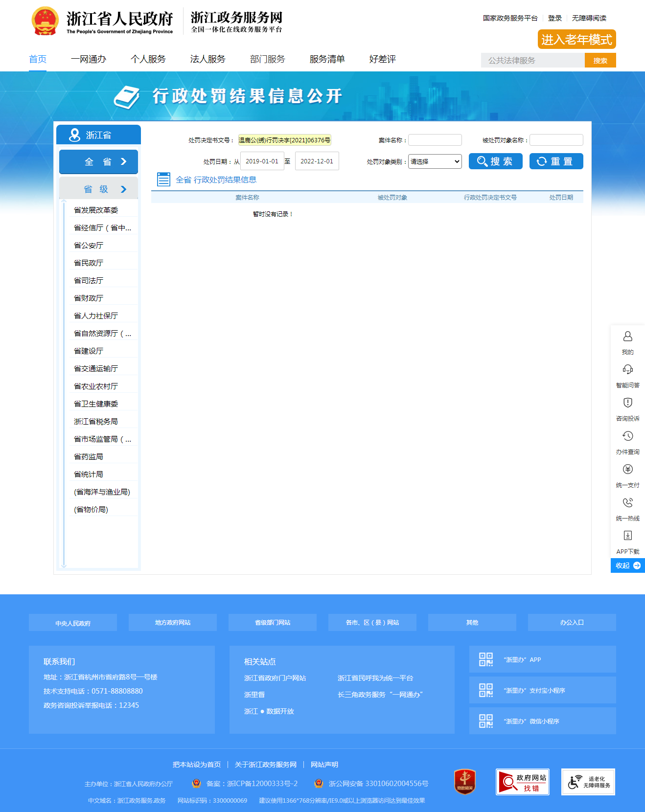645x812 pixels.
Task: Open 咨询投诉 shield icon
Action: [627, 403]
